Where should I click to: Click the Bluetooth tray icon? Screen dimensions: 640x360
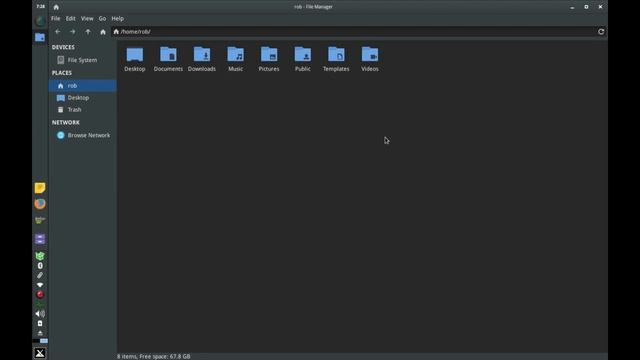(40, 266)
